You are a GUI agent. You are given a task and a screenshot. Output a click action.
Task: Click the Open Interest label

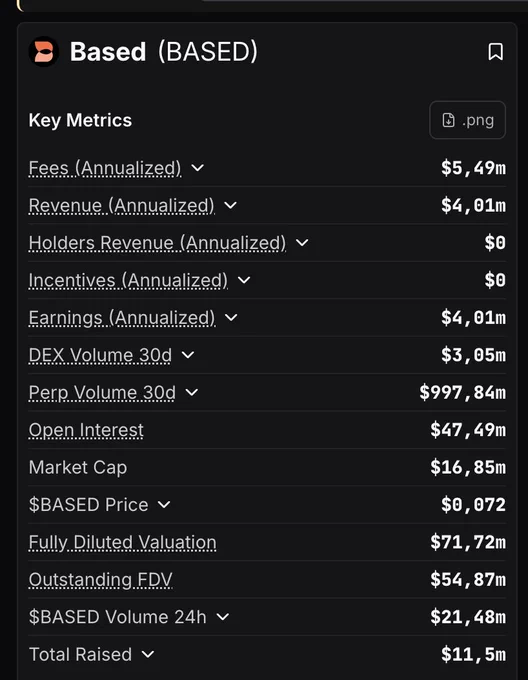coord(86,430)
